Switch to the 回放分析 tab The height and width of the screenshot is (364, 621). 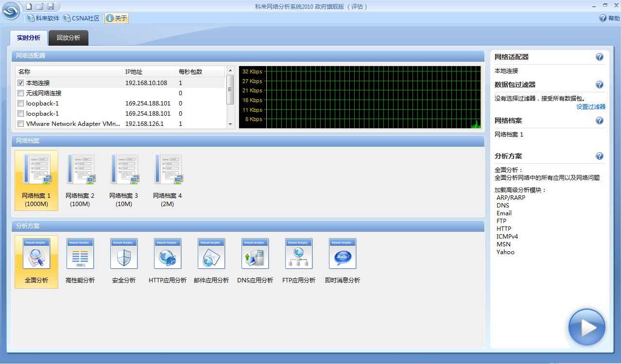coord(69,38)
